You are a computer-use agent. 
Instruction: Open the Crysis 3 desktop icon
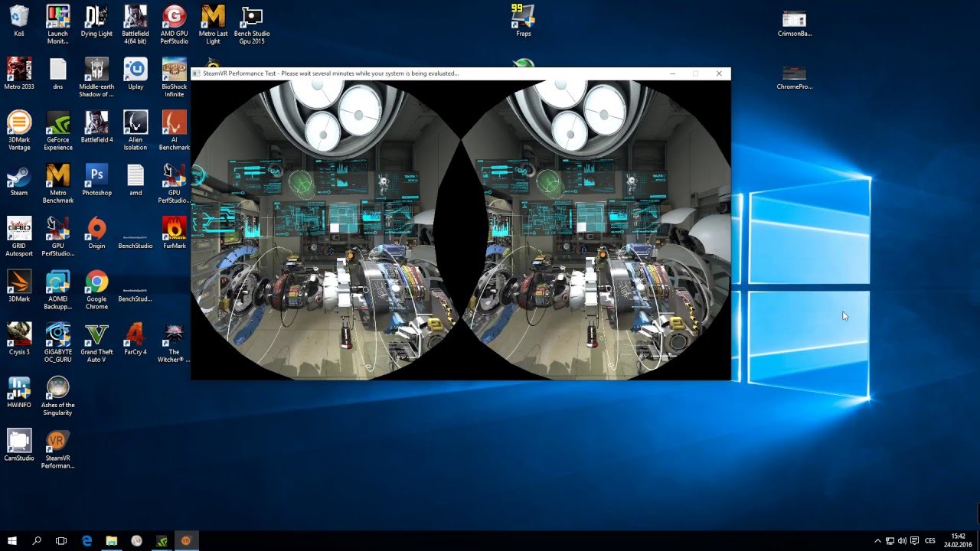click(x=19, y=338)
